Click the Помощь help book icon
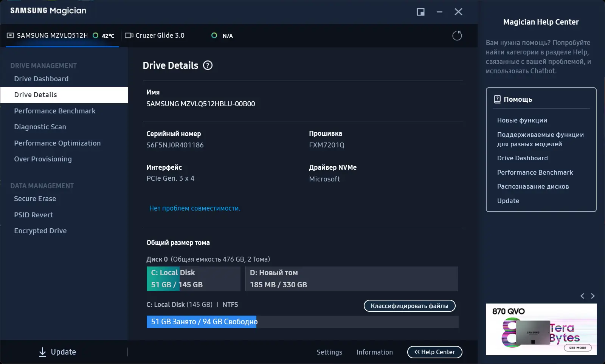Viewport: 605px width, 364px height. click(x=497, y=99)
